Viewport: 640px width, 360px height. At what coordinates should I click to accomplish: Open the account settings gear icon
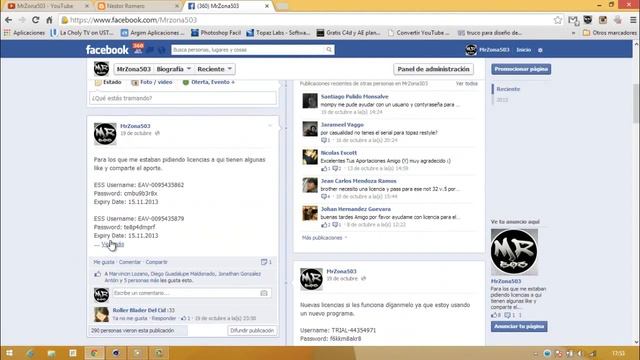click(540, 50)
